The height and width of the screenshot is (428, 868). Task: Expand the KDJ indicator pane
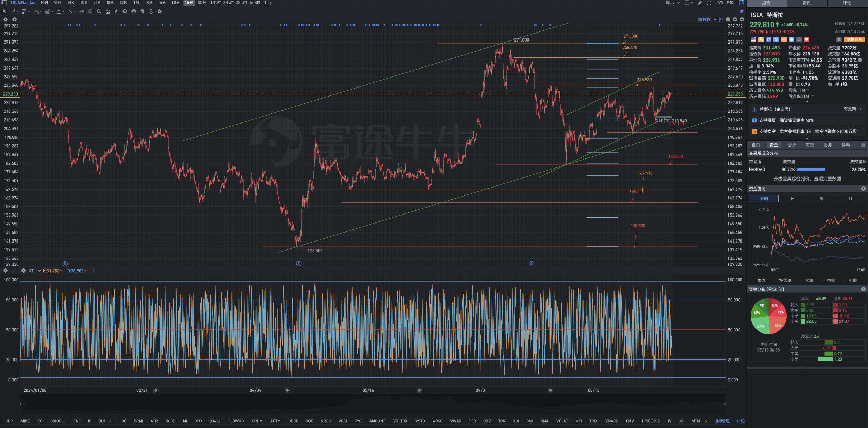coord(15,271)
